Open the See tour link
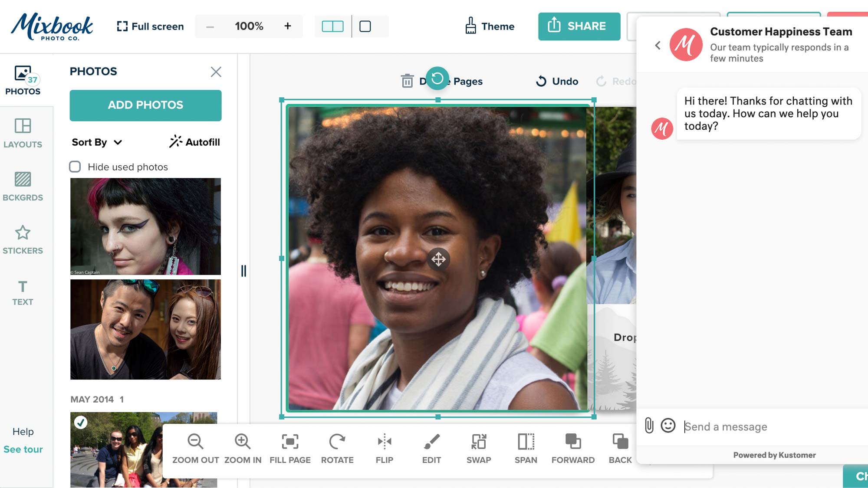The height and width of the screenshot is (488, 868). point(23,449)
